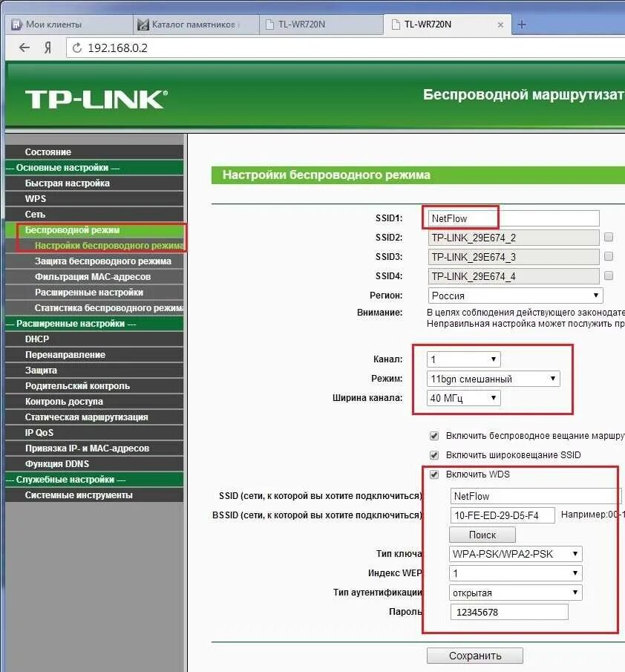Click the SSID2 field TP-LINK_29E674_2
The height and width of the screenshot is (672, 625).
[x=513, y=238]
